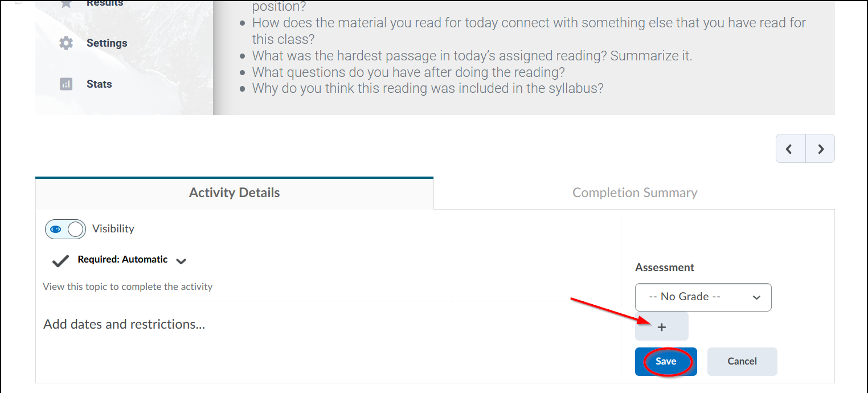The height and width of the screenshot is (393, 868).
Task: Go to previous topic with left chevron
Action: [x=790, y=149]
